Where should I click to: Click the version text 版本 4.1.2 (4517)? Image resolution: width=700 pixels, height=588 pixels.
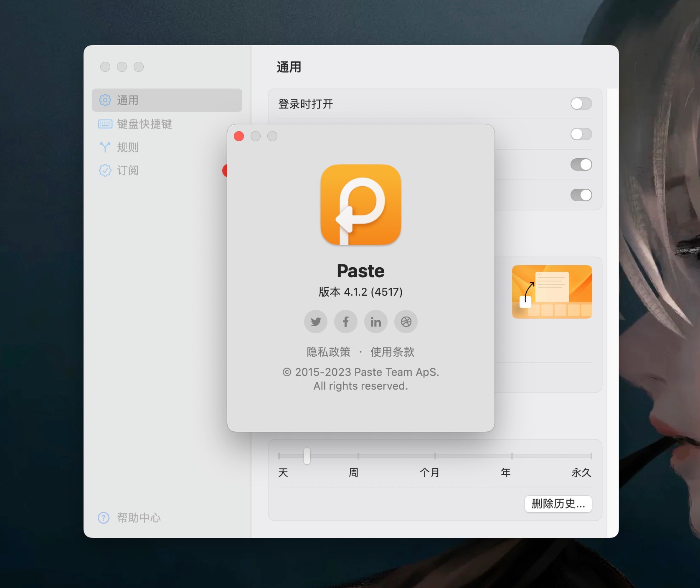tap(361, 291)
